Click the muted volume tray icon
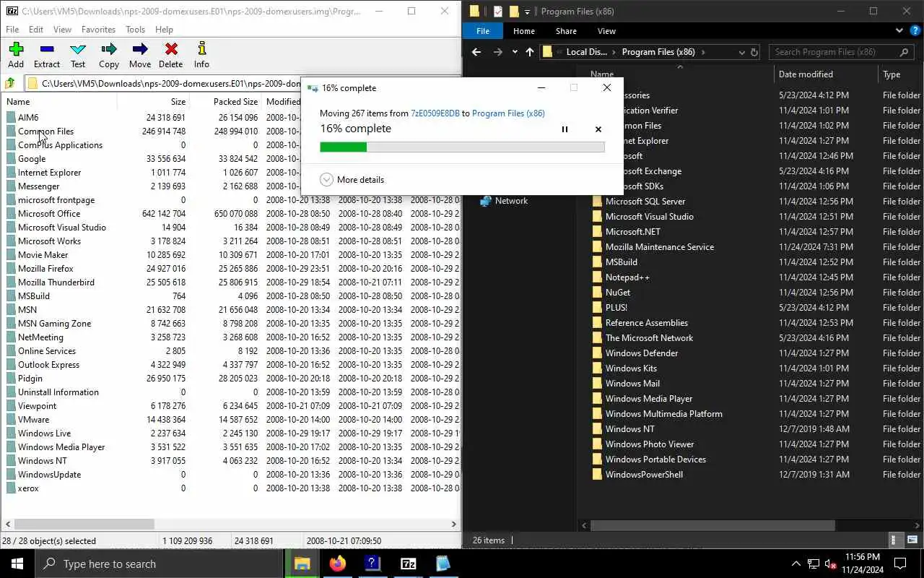The width and height of the screenshot is (924, 578). point(831,564)
